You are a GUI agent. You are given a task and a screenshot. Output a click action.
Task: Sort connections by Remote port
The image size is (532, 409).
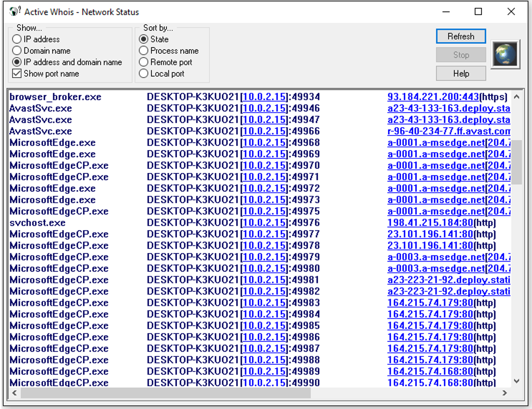click(x=165, y=62)
